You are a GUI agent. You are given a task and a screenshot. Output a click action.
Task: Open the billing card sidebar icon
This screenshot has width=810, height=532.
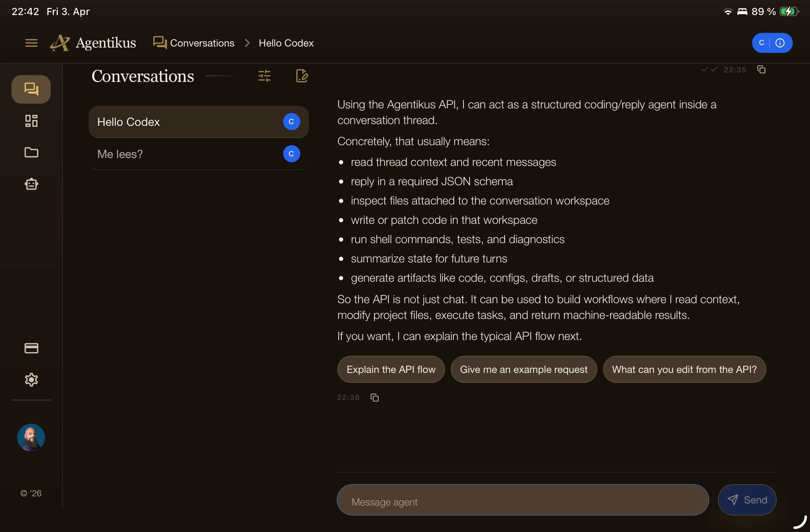pos(31,348)
